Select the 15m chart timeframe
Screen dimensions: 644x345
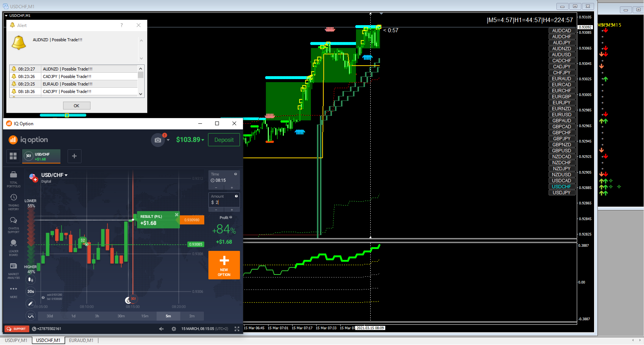click(x=145, y=316)
